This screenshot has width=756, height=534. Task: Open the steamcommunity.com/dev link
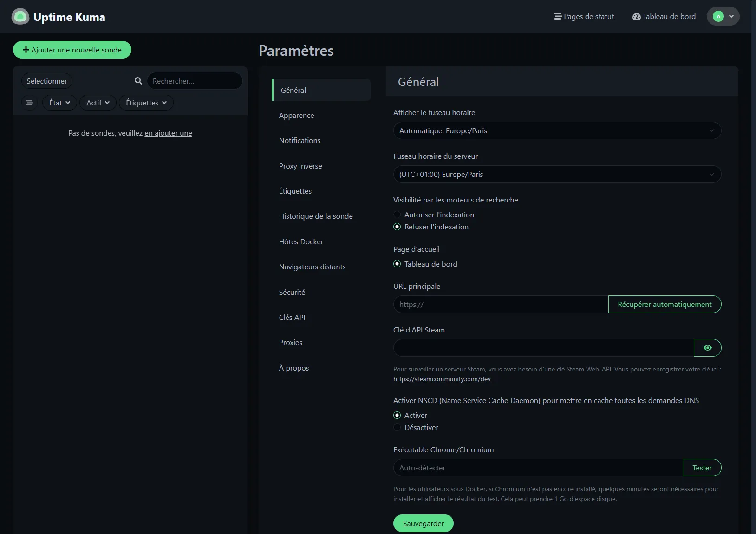coord(442,379)
